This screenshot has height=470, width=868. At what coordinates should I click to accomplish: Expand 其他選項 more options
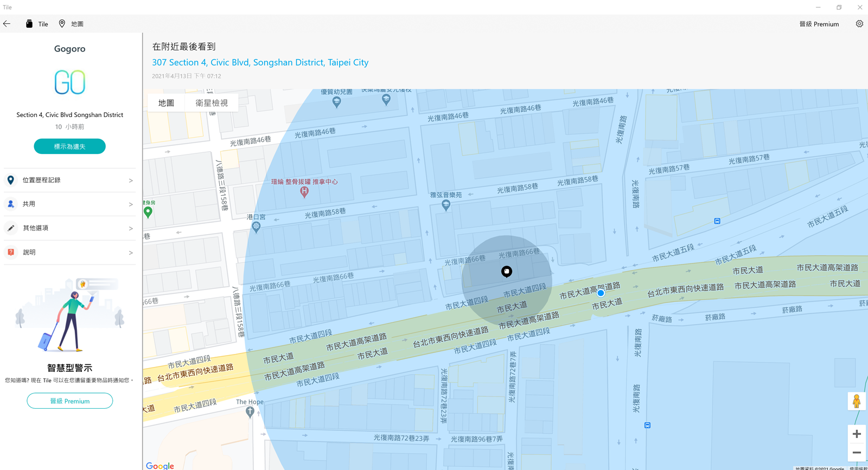[x=69, y=228]
